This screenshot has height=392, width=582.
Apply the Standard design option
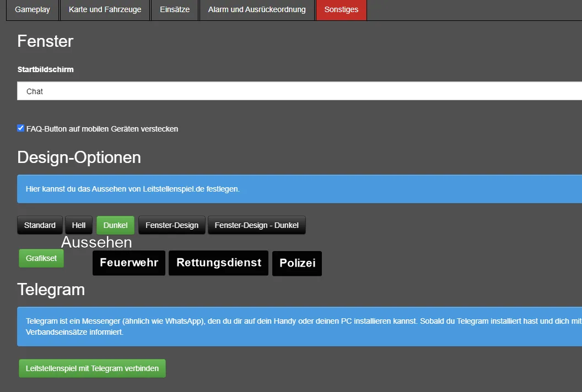pos(40,225)
